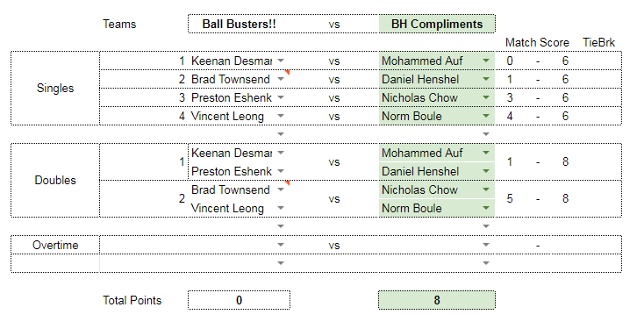Screen dimensions: 644x336
Task: Open the left Overtime player dropdown arrow
Action: (281, 245)
